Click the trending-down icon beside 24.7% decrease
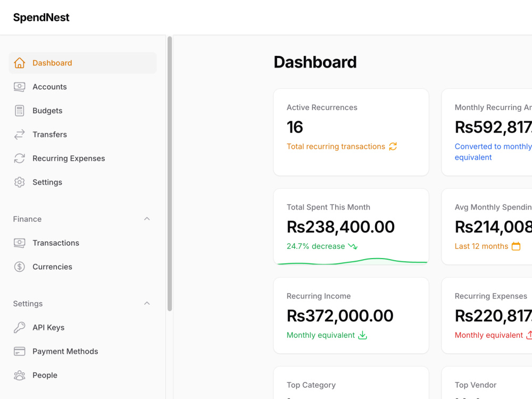 click(x=353, y=246)
